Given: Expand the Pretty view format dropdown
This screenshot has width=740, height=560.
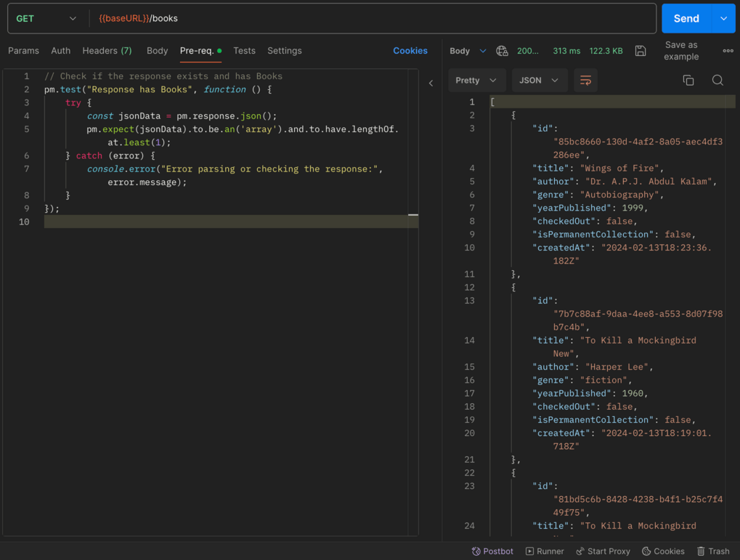Looking at the screenshot, I should point(476,81).
